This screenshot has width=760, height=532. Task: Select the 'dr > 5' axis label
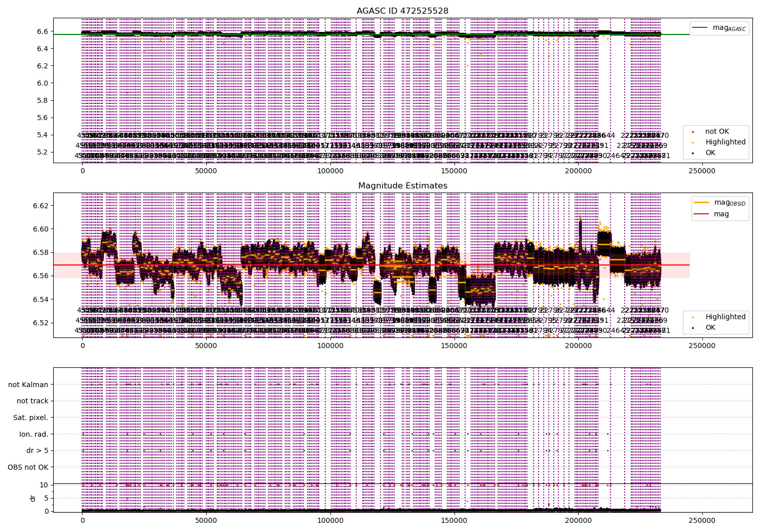[x=37, y=451]
